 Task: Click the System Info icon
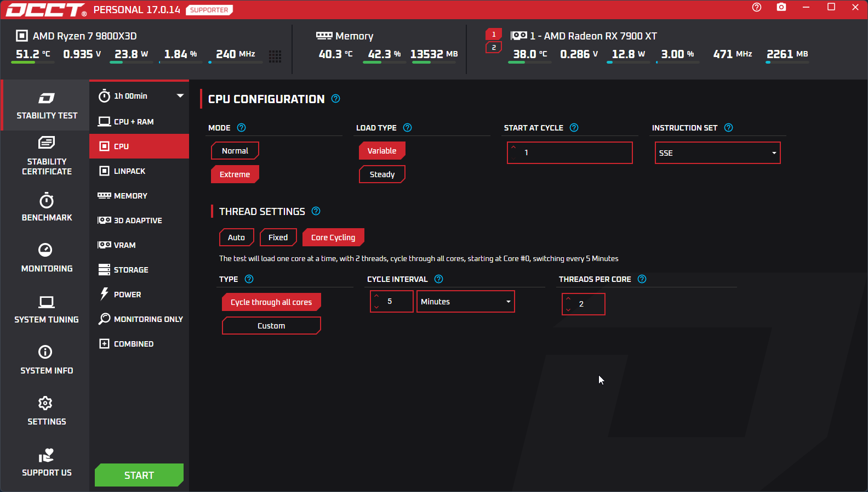pyautogui.click(x=45, y=352)
